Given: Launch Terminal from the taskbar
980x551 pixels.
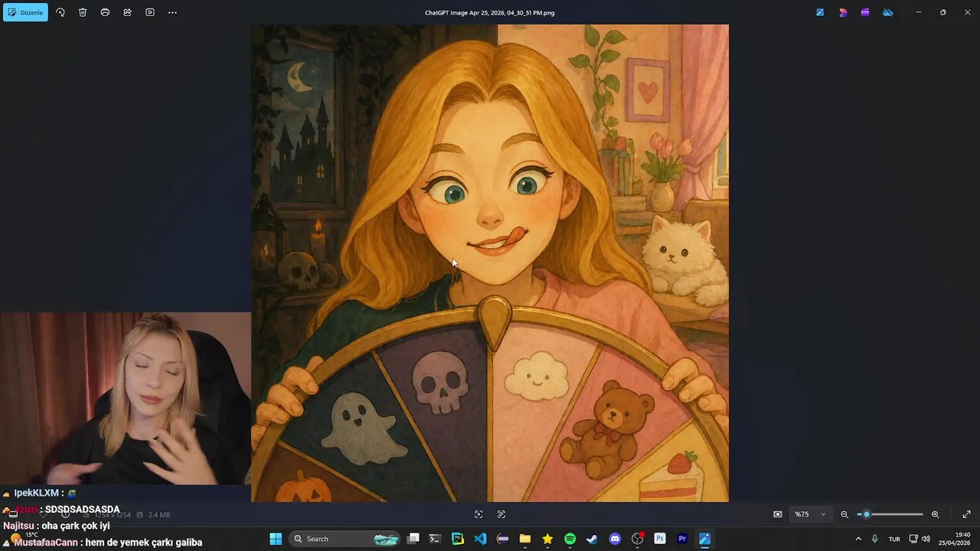Looking at the screenshot, I should (436, 539).
